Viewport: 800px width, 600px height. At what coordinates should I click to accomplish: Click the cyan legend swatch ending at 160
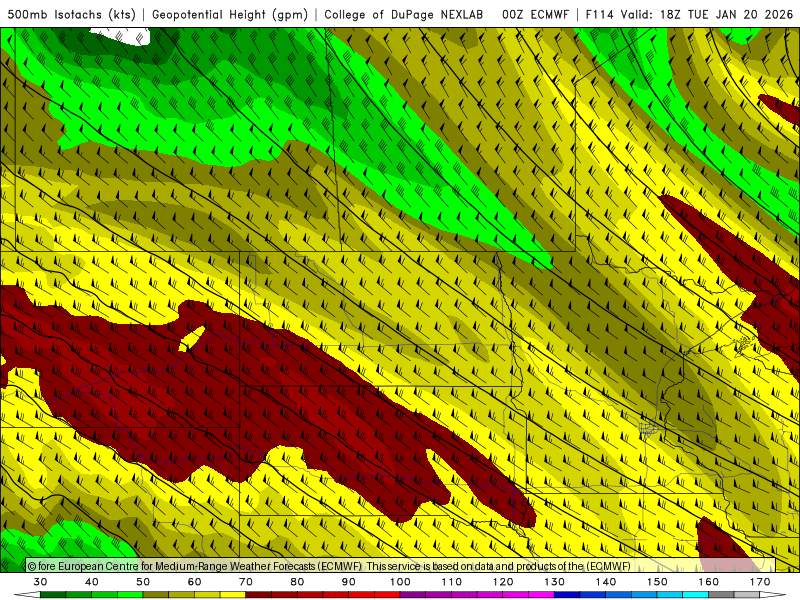[x=695, y=595]
